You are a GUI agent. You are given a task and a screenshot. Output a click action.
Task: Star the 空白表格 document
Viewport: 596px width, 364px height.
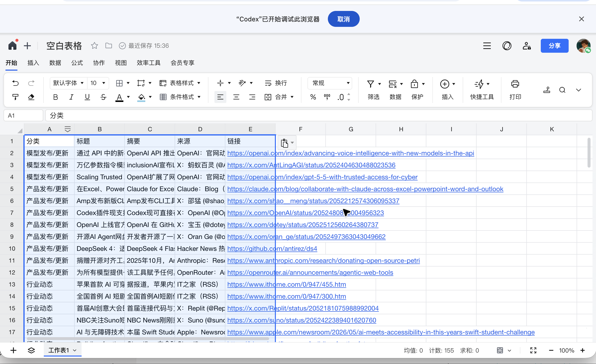tap(94, 46)
